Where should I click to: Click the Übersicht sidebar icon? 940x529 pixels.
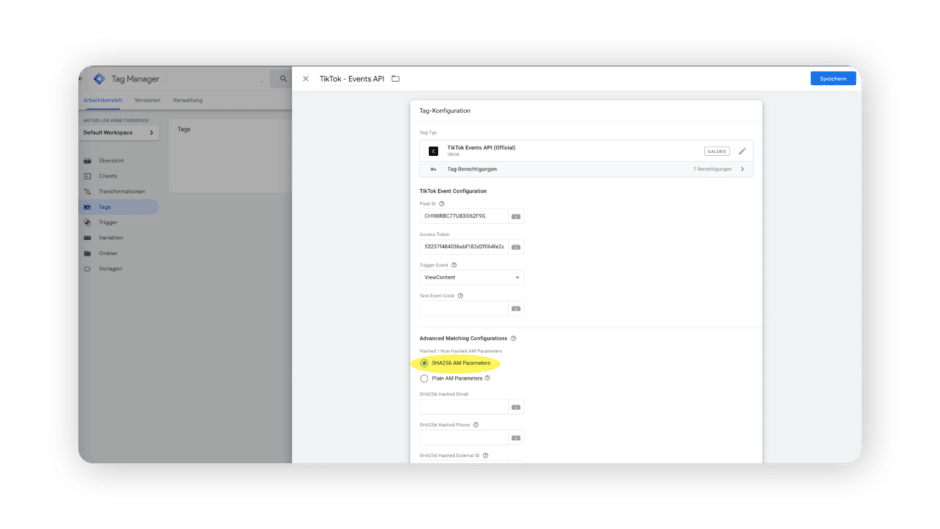tap(88, 161)
